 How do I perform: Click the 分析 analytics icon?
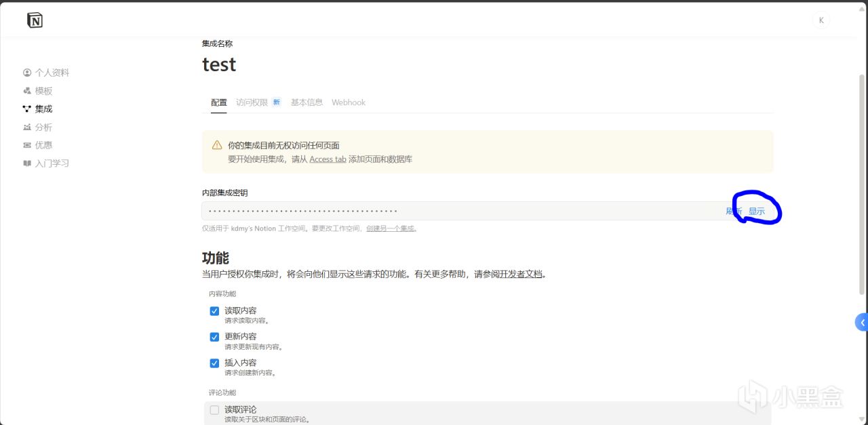pyautogui.click(x=27, y=127)
